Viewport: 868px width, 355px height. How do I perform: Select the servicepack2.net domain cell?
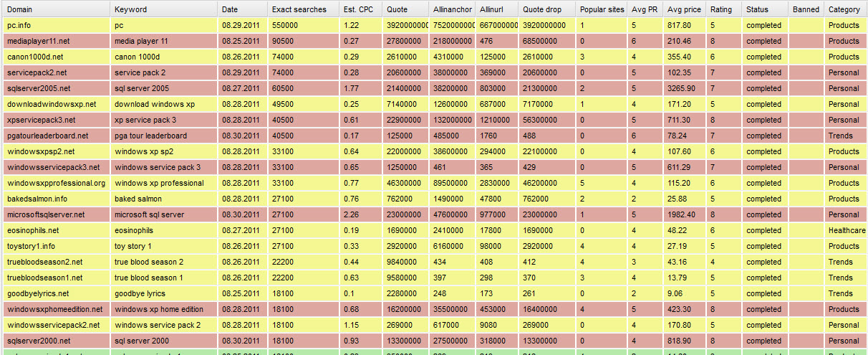56,72
